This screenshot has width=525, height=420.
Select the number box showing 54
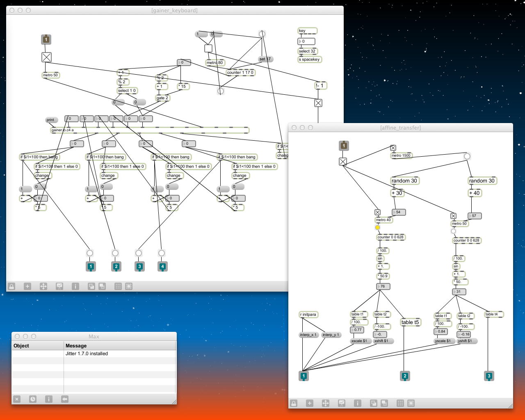(x=399, y=212)
